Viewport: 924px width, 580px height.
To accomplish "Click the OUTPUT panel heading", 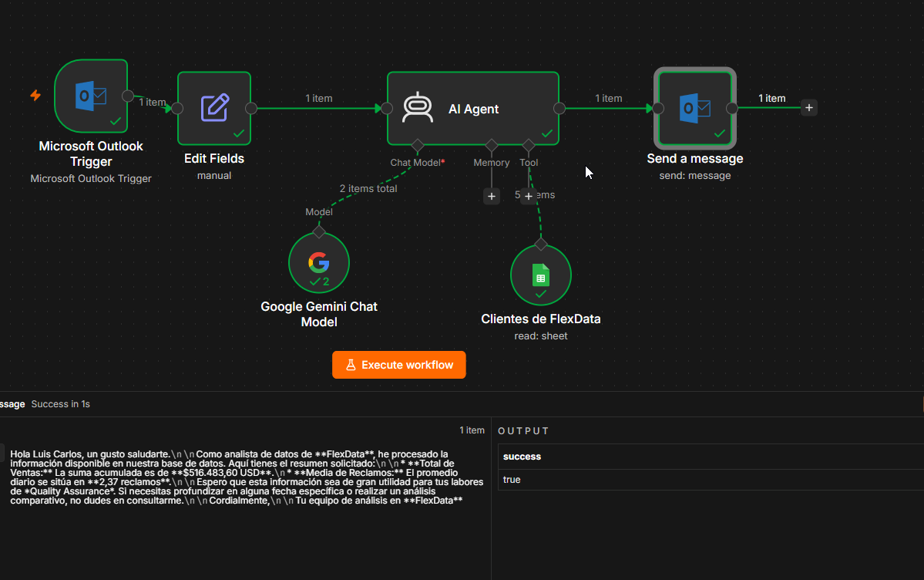I will pos(523,430).
